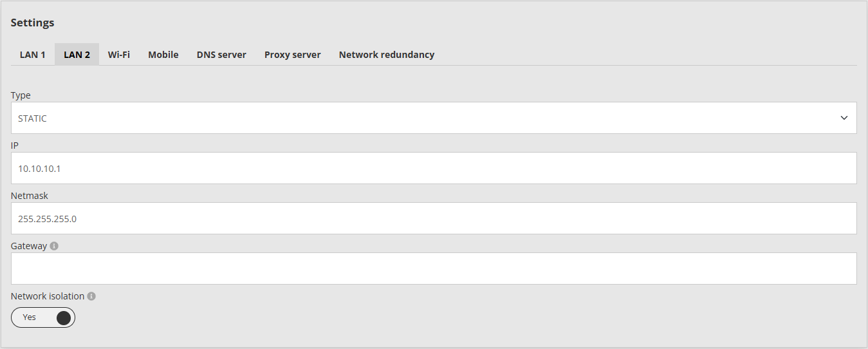This screenshot has width=868, height=349.
Task: Toggle the Network isolation switch
Action: click(x=43, y=317)
